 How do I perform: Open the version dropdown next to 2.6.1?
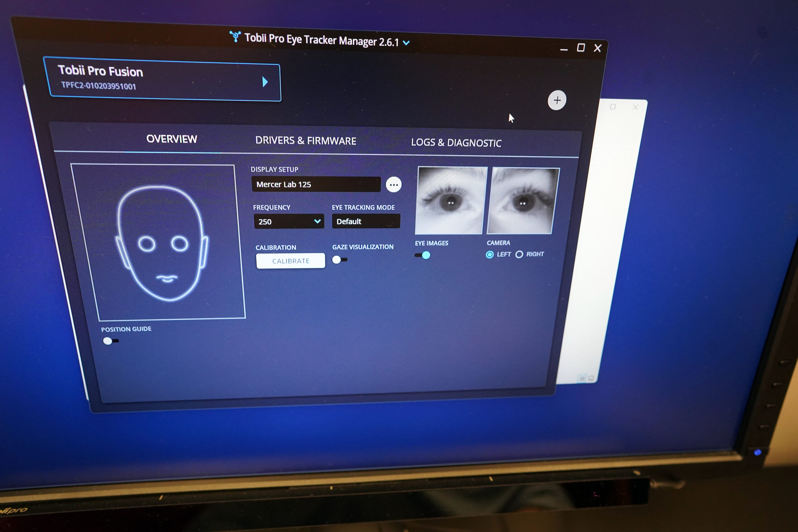click(x=406, y=43)
